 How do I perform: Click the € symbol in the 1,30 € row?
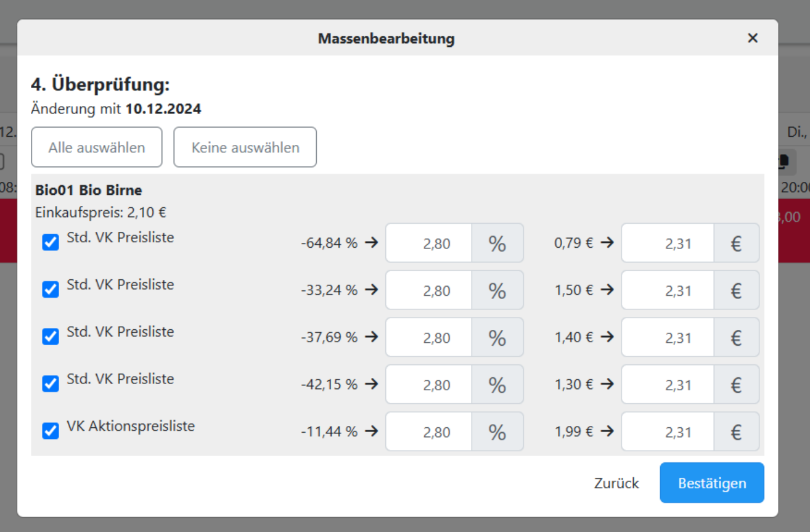click(x=736, y=385)
